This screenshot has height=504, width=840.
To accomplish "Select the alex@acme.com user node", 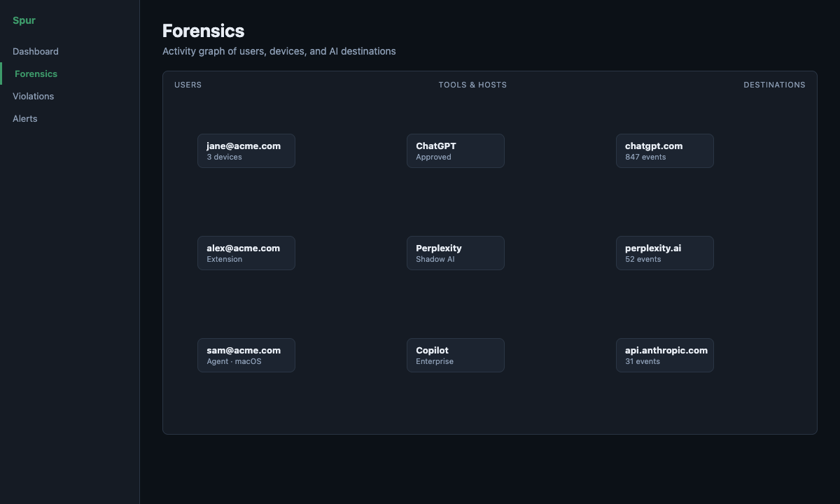I will [246, 253].
